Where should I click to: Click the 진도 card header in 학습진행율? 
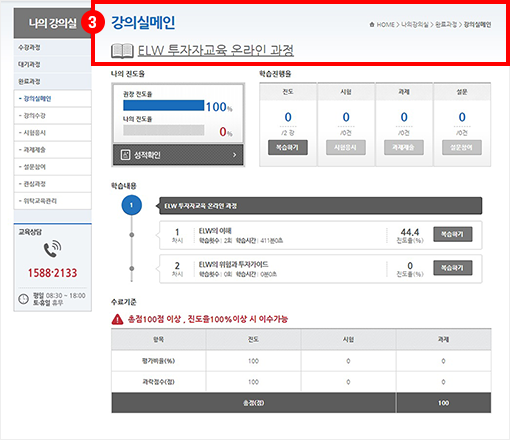[288, 92]
